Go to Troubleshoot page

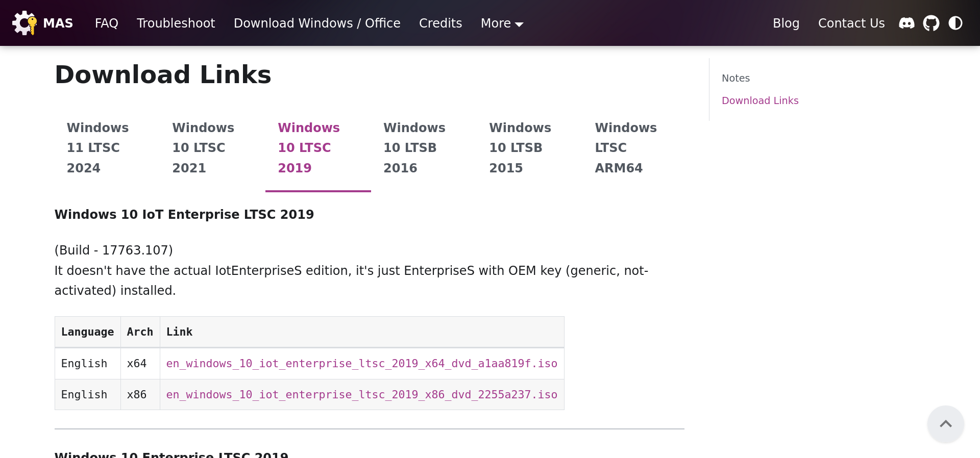[176, 23]
